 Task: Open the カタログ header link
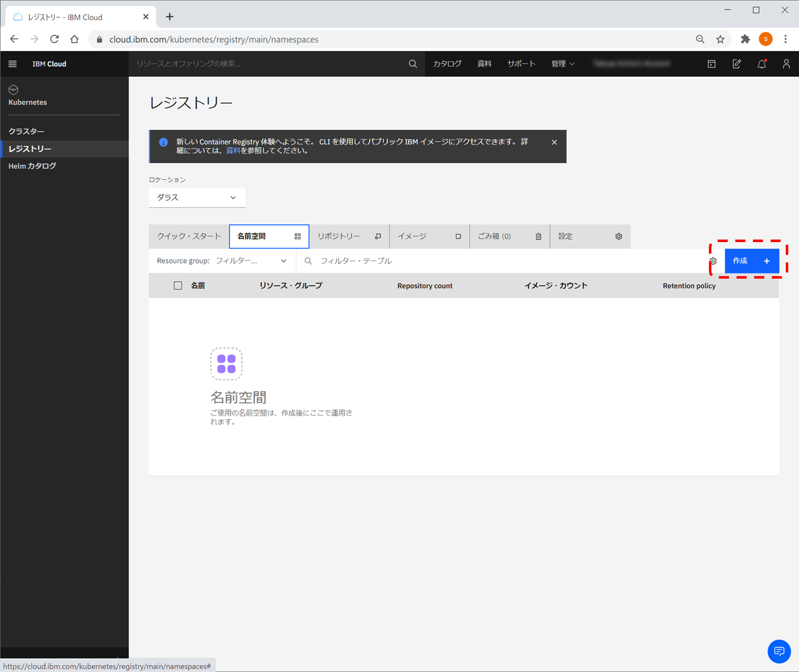coord(447,64)
